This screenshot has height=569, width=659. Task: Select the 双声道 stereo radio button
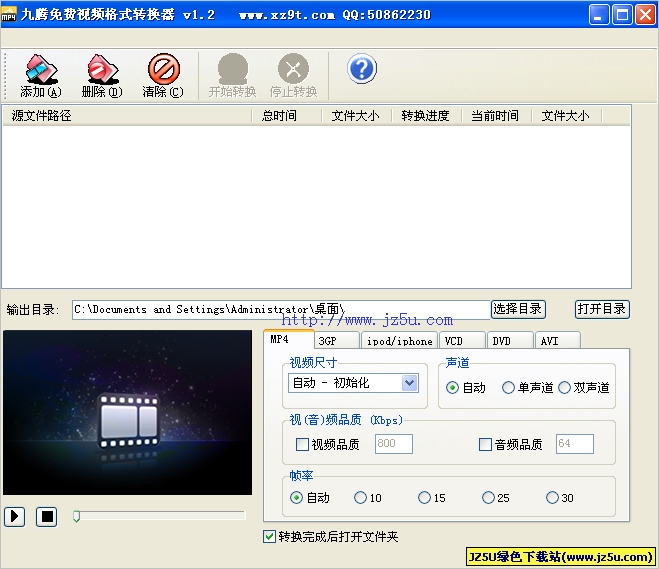click(x=564, y=387)
